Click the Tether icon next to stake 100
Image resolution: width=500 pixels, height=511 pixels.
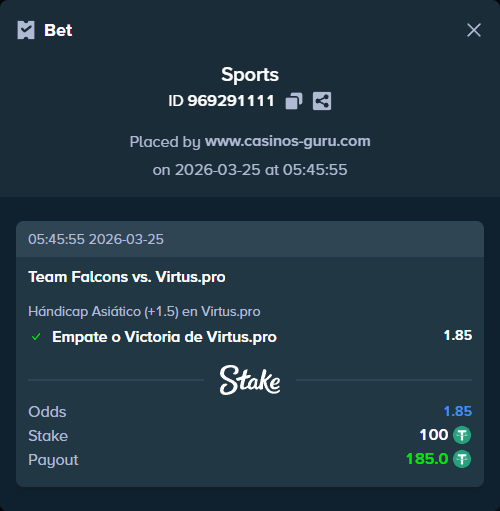pos(462,435)
